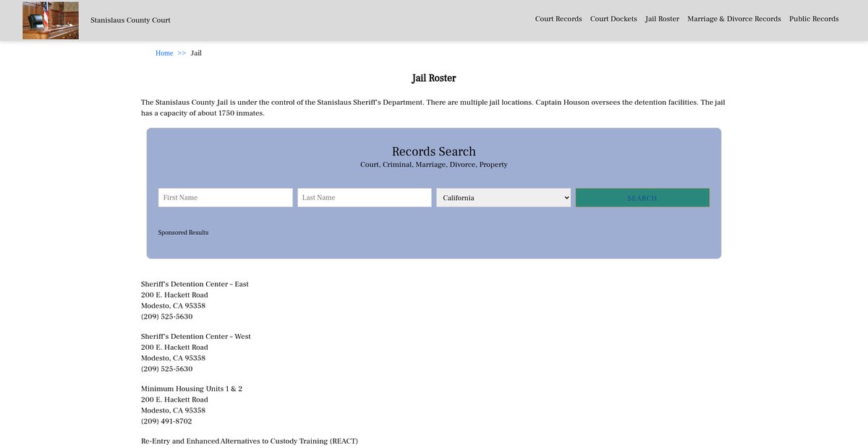Viewport: 868px width, 448px height.
Task: Click the courtroom logo image
Action: tap(51, 20)
